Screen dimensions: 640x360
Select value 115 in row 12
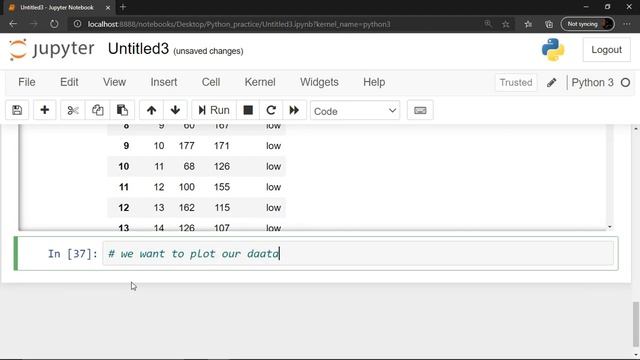click(x=222, y=208)
